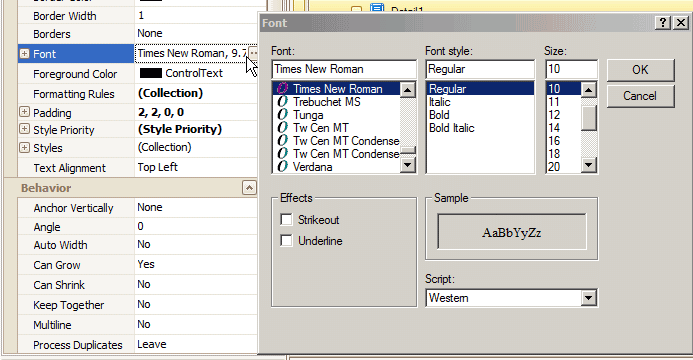Collapse the Behavior category chevron

coord(249,188)
